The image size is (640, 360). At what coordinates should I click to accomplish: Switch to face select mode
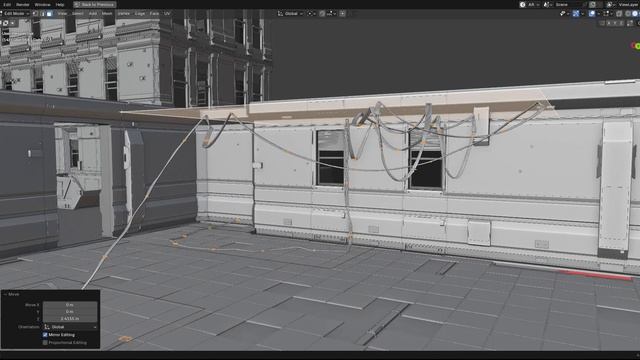click(49, 13)
